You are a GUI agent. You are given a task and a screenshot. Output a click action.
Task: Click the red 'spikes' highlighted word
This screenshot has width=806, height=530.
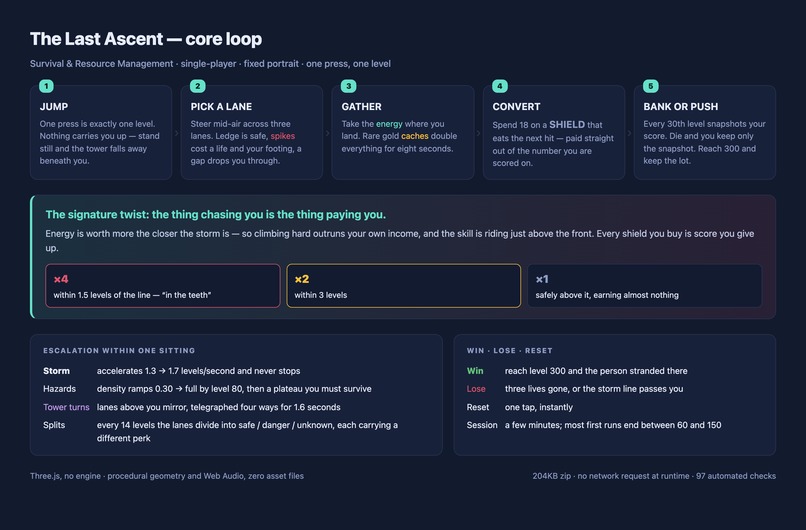pyautogui.click(x=283, y=136)
